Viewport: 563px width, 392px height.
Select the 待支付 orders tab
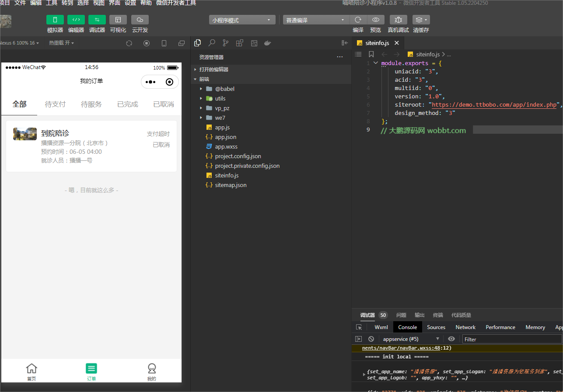pos(55,104)
